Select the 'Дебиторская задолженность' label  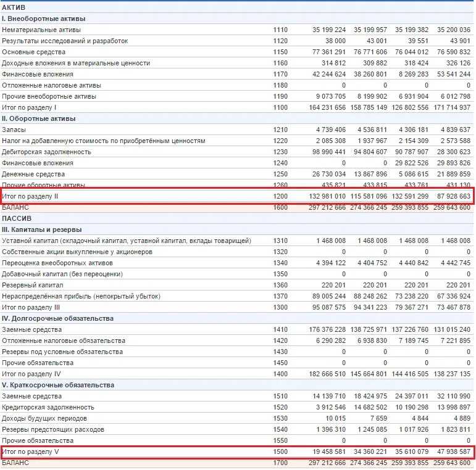[x=46, y=152]
